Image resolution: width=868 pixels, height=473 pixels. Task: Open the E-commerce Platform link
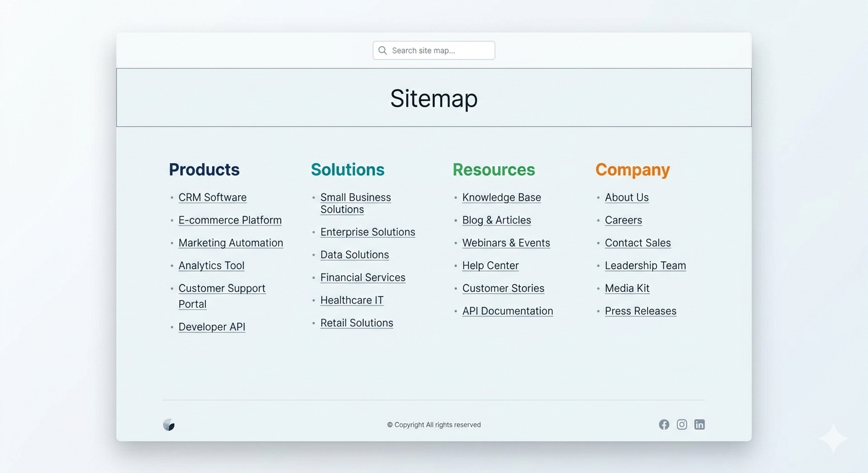pyautogui.click(x=230, y=220)
